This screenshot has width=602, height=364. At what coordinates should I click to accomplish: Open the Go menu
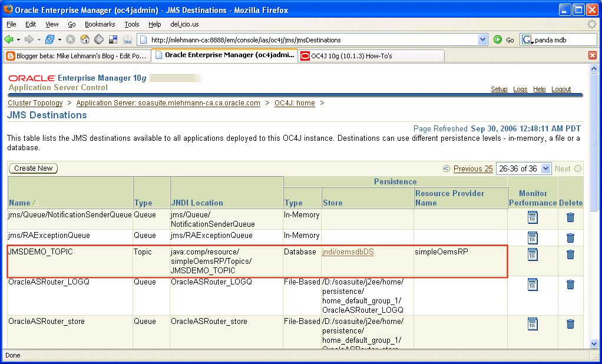click(72, 24)
